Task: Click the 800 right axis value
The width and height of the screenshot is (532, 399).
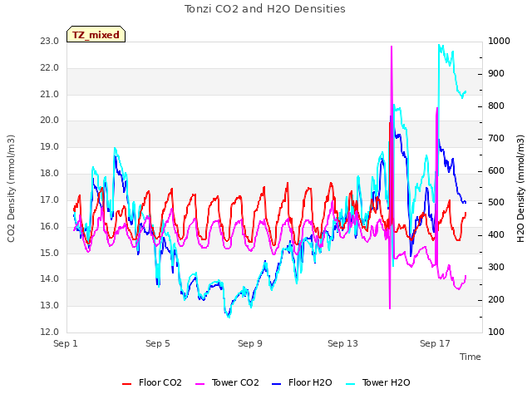Action: [x=496, y=106]
